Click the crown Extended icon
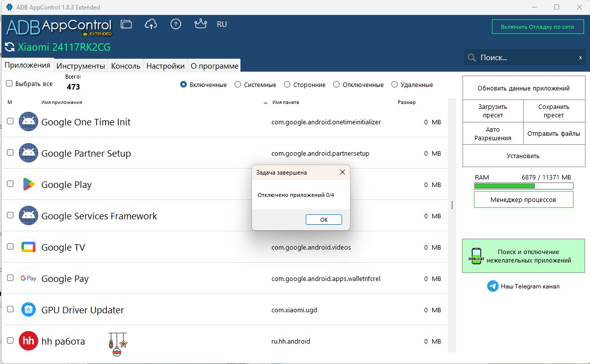 201,24
